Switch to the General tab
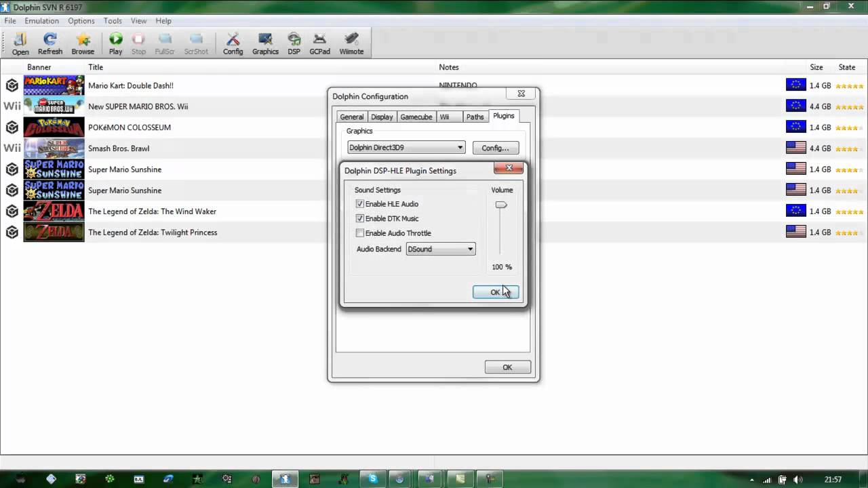Viewport: 868px width, 488px height. point(352,117)
